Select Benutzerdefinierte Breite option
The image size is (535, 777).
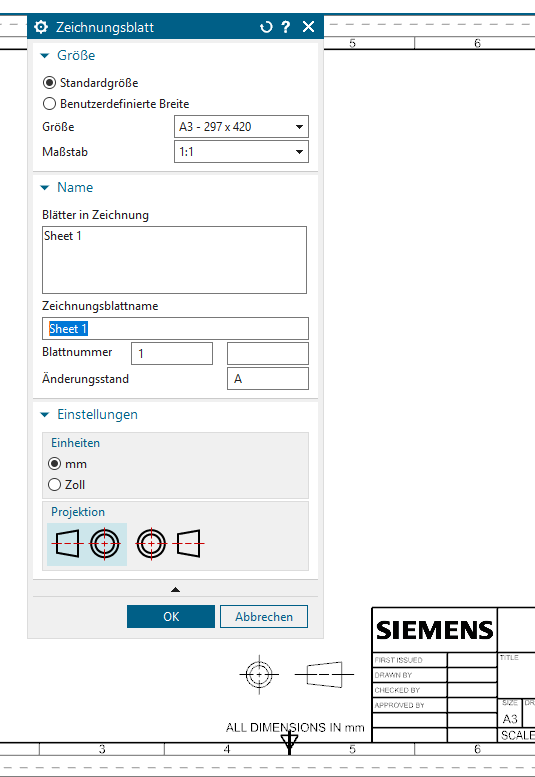click(49, 104)
